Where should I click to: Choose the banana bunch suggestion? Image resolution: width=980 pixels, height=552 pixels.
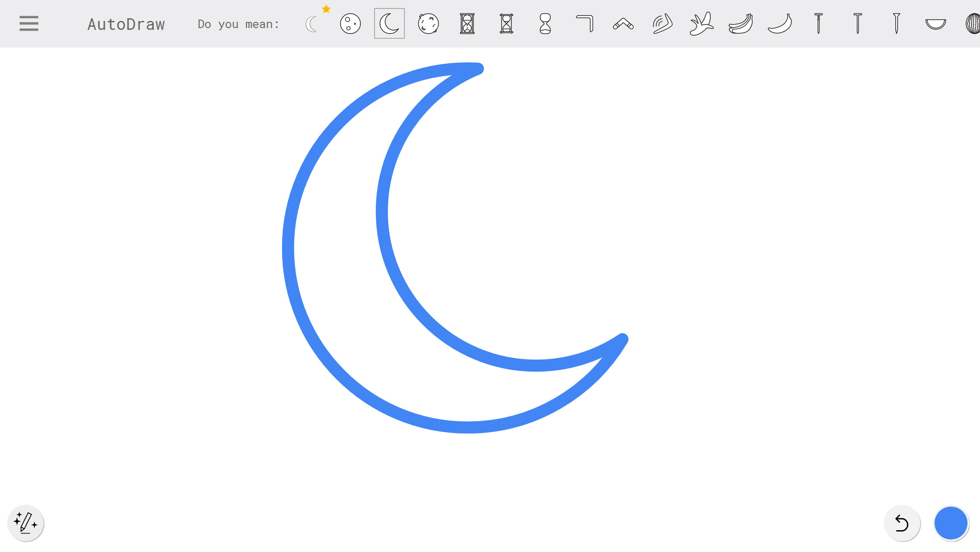tap(741, 24)
